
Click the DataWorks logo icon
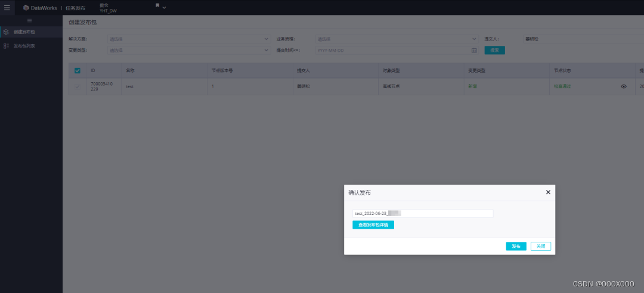pyautogui.click(x=26, y=8)
